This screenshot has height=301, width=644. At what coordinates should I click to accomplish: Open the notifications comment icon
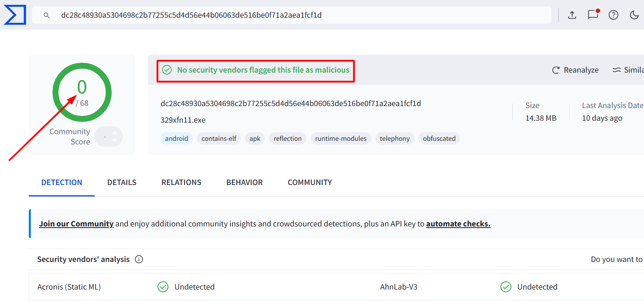593,15
